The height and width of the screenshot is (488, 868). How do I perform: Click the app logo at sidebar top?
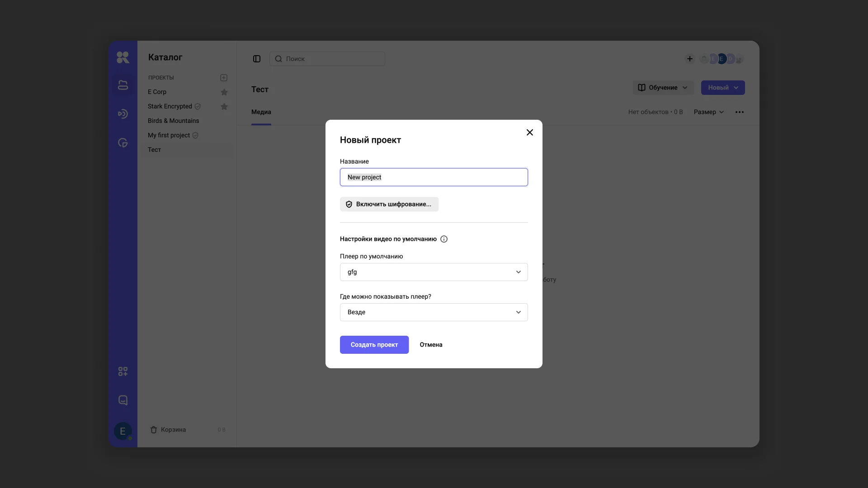click(123, 57)
